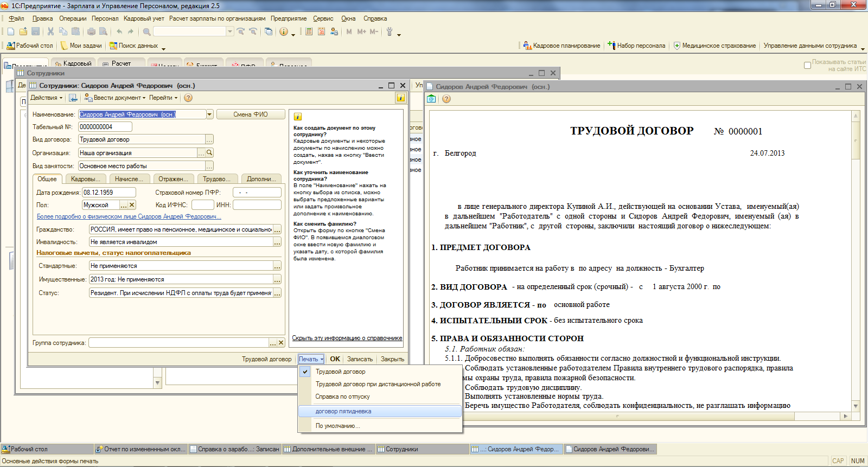Click the Записать button
Viewport: 868px width, 467px height.
[x=360, y=359]
